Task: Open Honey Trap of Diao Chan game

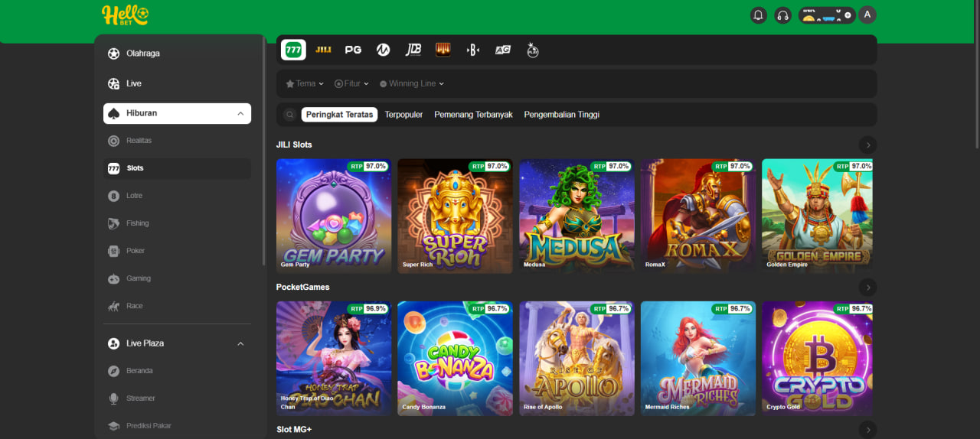Action: [x=334, y=358]
